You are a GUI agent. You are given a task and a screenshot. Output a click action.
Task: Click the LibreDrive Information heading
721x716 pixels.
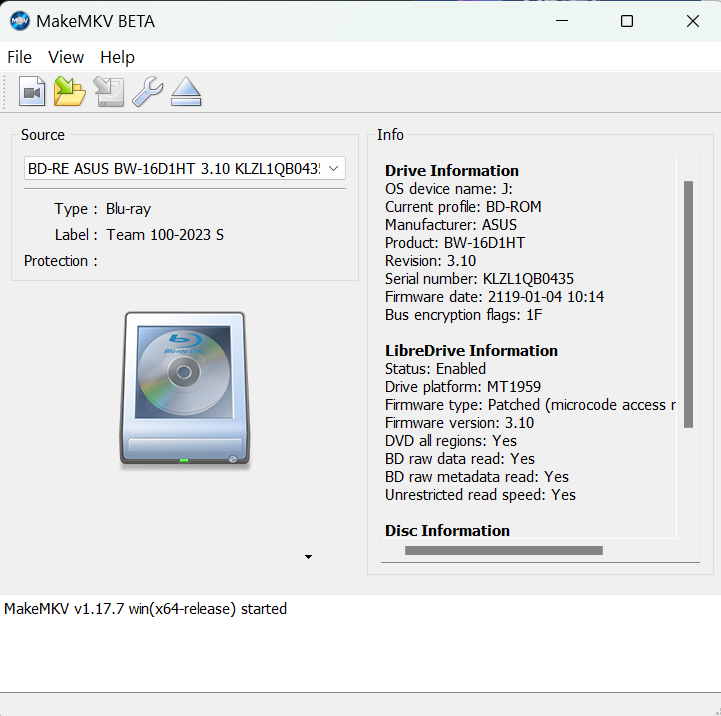click(x=471, y=351)
